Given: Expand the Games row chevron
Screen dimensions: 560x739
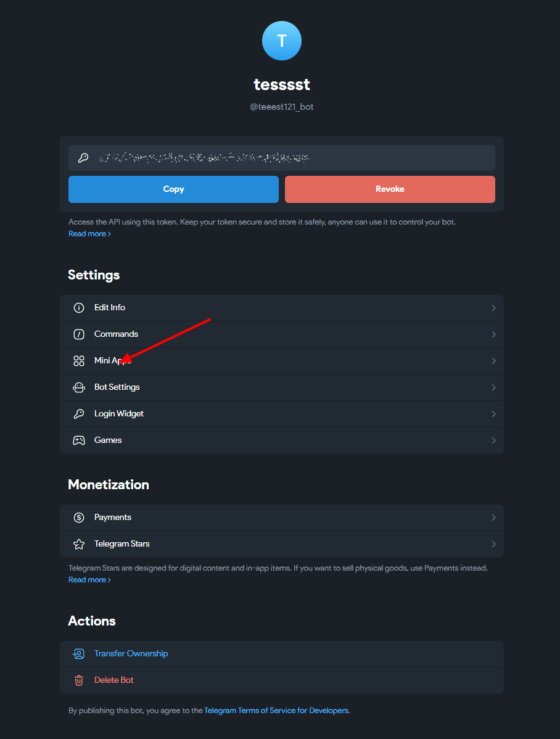Looking at the screenshot, I should click(x=493, y=440).
